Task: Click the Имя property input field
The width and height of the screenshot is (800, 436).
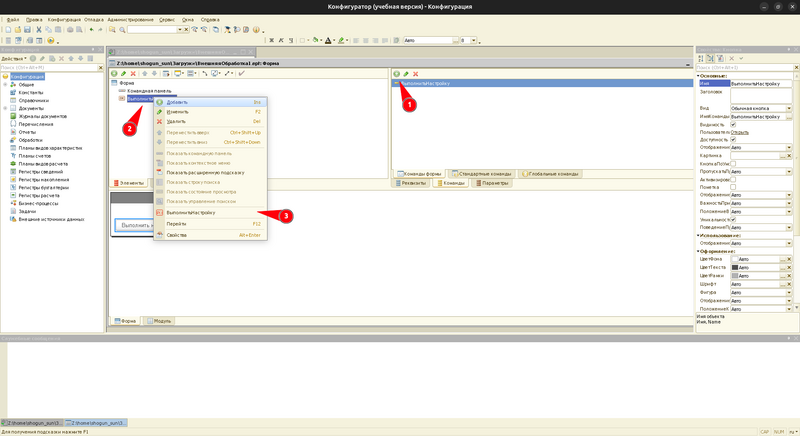Action: (x=761, y=84)
